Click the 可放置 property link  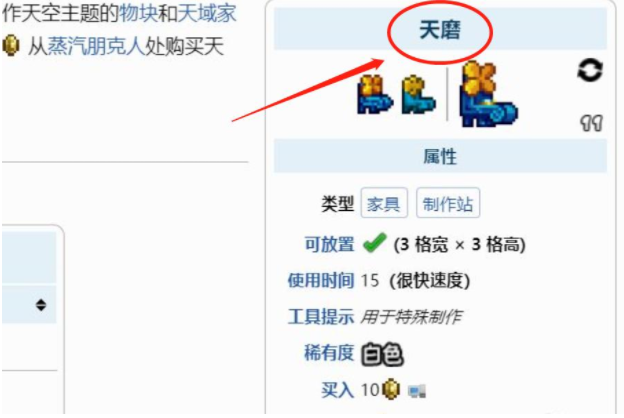click(x=329, y=244)
